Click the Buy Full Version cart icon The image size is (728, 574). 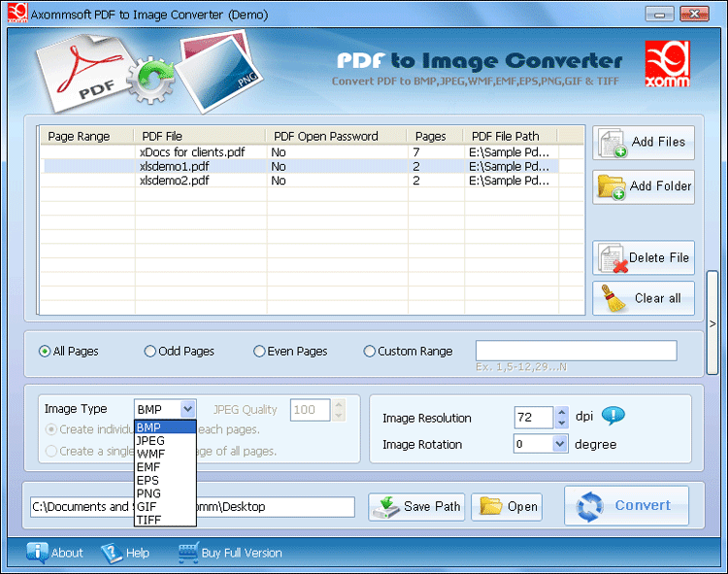click(188, 553)
